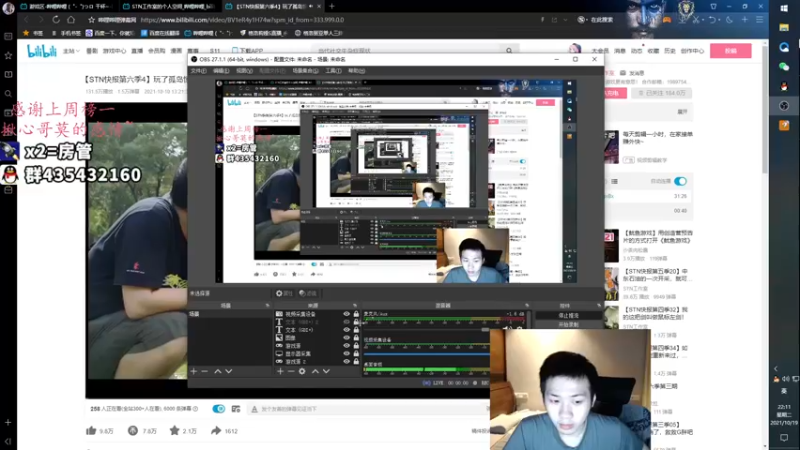Open File Explorer from the taskbar

784,28
